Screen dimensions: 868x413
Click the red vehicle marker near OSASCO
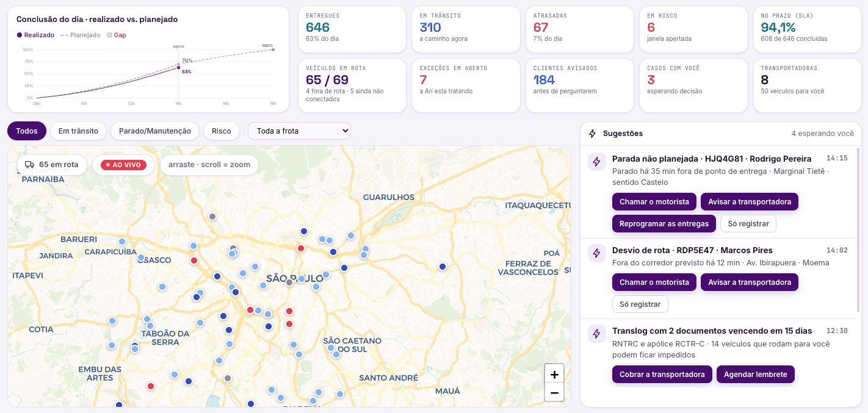coord(194,260)
